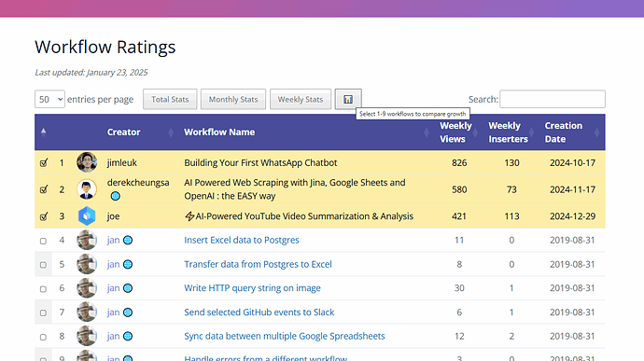This screenshot has height=361, width=644.
Task: Select the checkbox for Write HTTP query string on image
Action: pyautogui.click(x=43, y=289)
